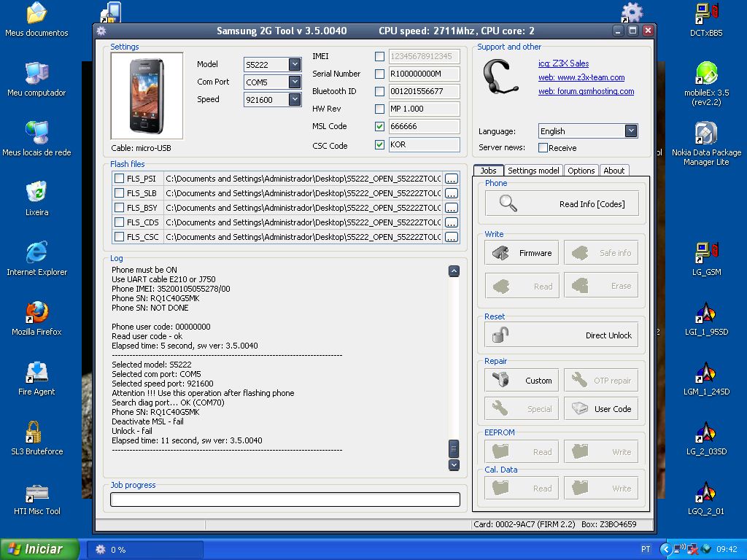This screenshot has height=560, width=747.
Task: Open the Language dropdown
Action: pyautogui.click(x=631, y=131)
